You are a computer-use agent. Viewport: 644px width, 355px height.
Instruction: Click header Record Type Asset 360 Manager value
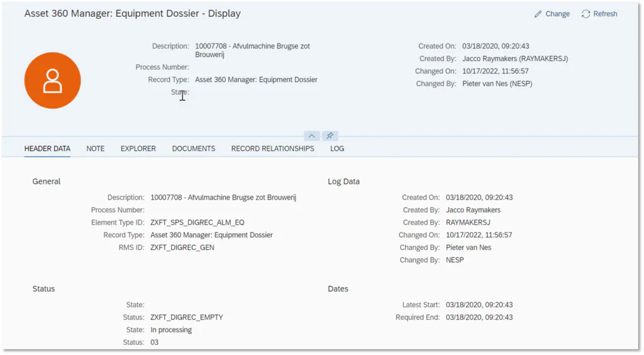[256, 80]
